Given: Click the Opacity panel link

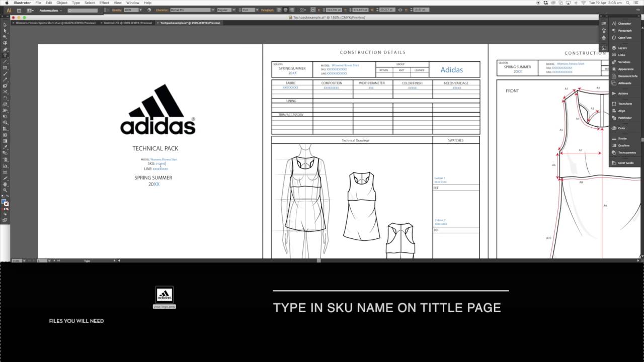Looking at the screenshot, I should (117, 10).
